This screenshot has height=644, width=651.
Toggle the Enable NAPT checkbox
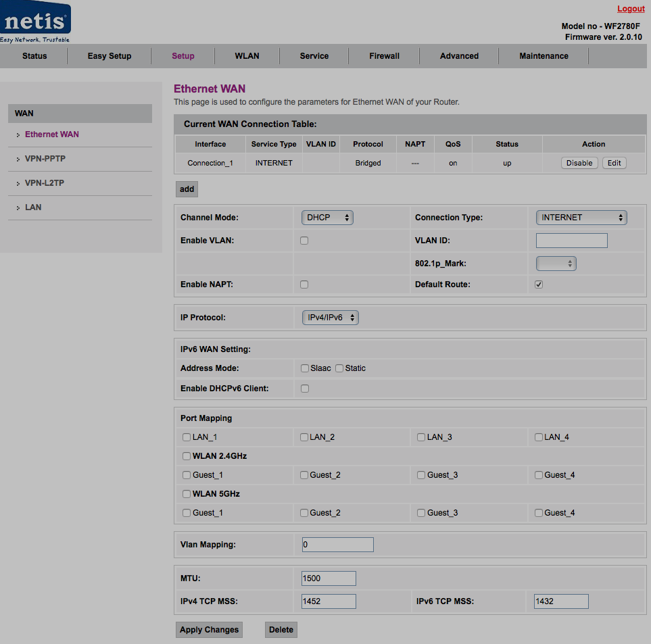pyautogui.click(x=304, y=284)
